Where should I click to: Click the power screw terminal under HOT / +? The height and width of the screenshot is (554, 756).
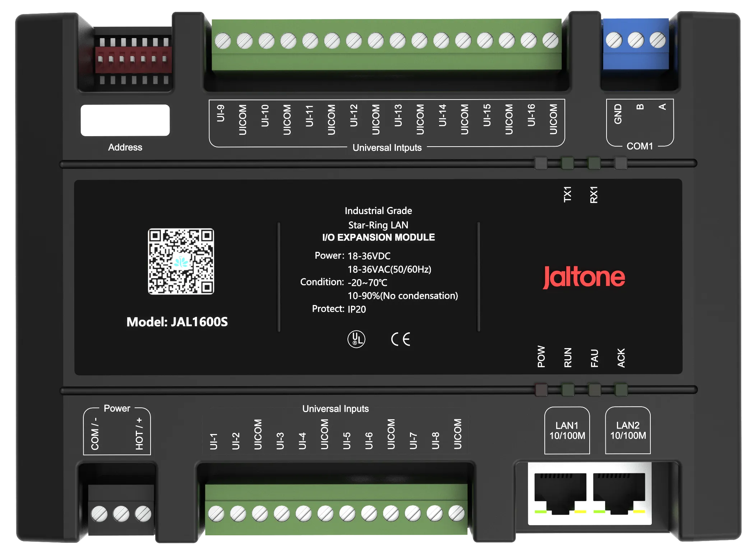click(x=143, y=514)
